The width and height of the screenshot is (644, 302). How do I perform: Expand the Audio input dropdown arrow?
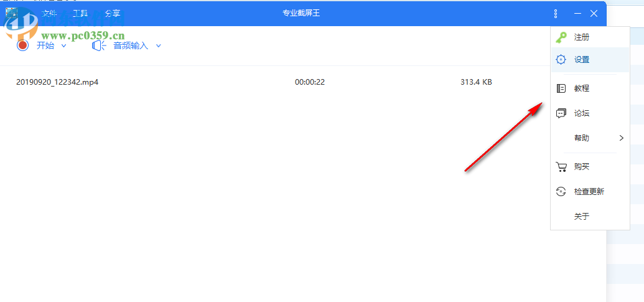(158, 45)
